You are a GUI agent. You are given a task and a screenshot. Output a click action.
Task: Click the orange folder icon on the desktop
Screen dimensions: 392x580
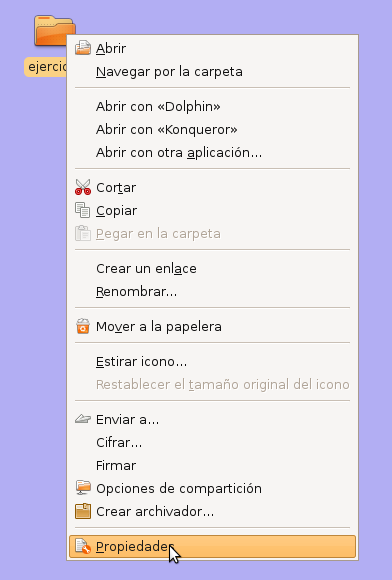[x=54, y=31]
